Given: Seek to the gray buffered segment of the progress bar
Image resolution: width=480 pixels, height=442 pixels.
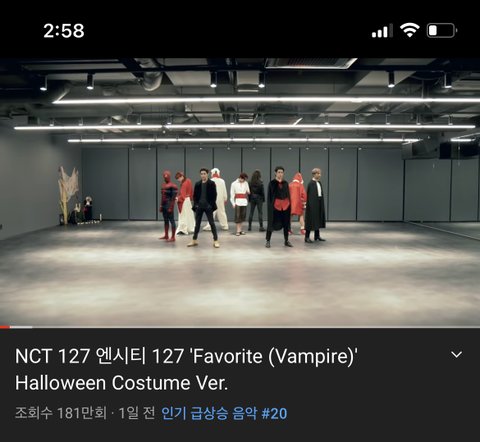Looking at the screenshot, I should pyautogui.click(x=21, y=327).
